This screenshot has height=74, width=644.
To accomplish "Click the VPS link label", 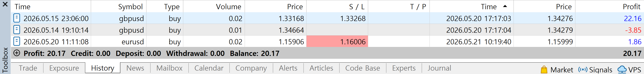I will (635, 70).
